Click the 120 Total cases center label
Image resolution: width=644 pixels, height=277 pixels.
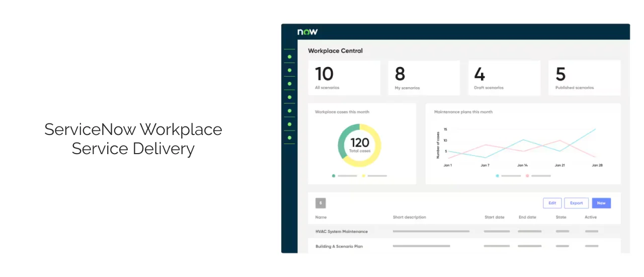(x=360, y=145)
